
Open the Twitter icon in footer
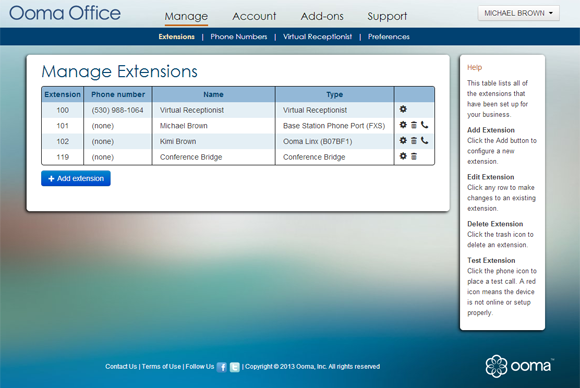(235, 367)
